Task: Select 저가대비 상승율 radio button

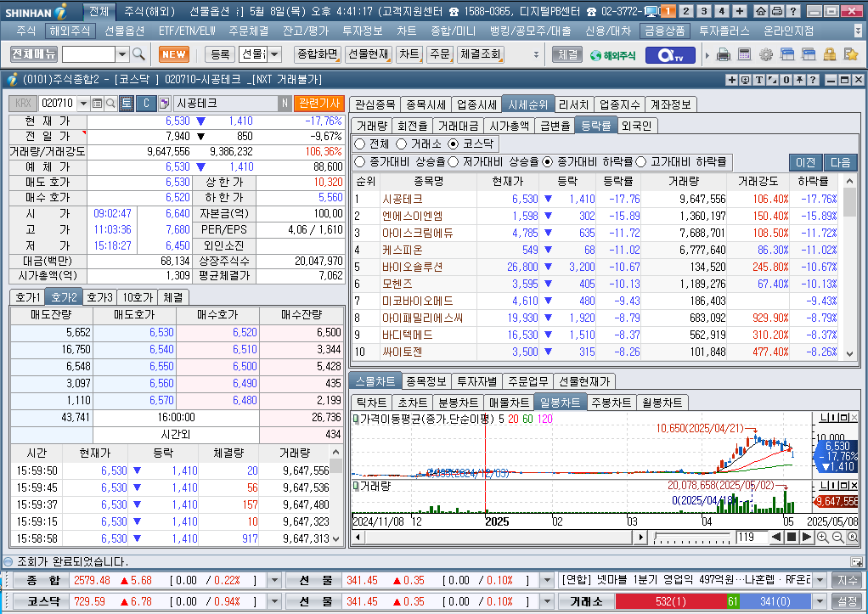Action: click(454, 161)
